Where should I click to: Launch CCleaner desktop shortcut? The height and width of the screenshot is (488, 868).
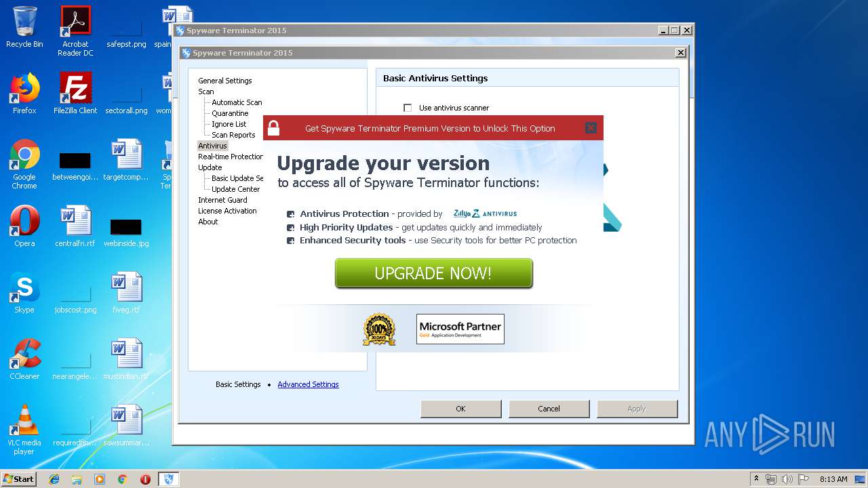pos(24,359)
